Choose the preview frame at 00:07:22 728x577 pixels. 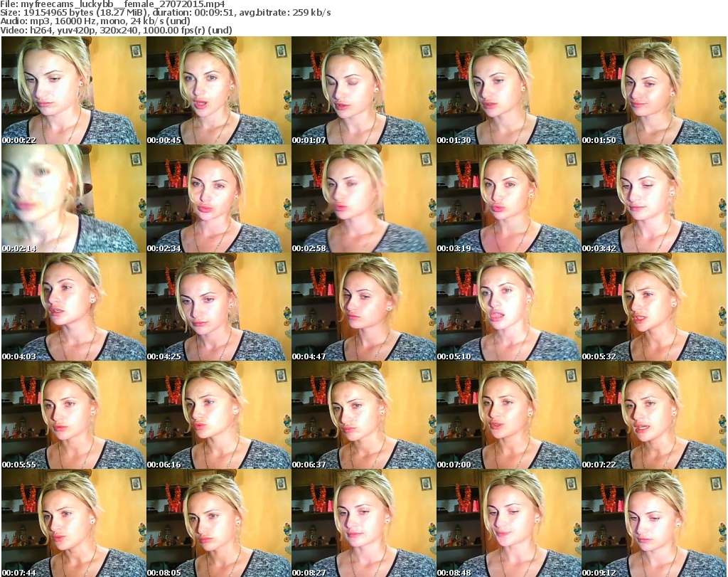[x=654, y=415]
